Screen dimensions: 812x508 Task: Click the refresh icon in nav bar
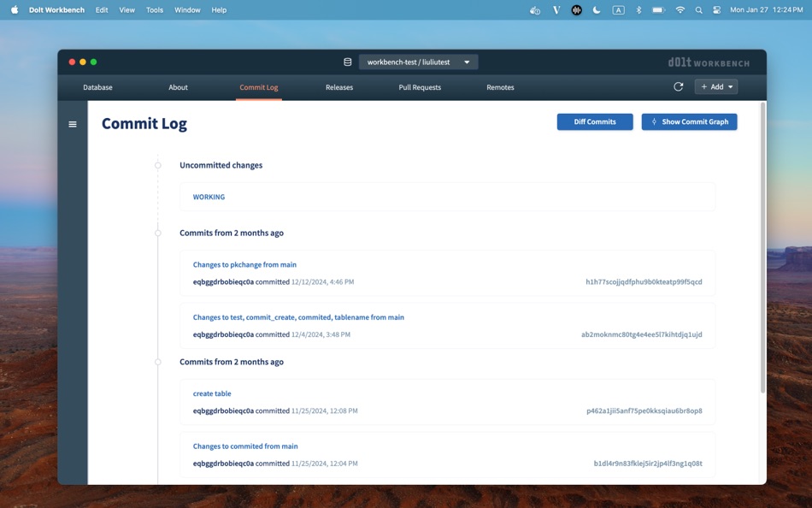(x=679, y=86)
